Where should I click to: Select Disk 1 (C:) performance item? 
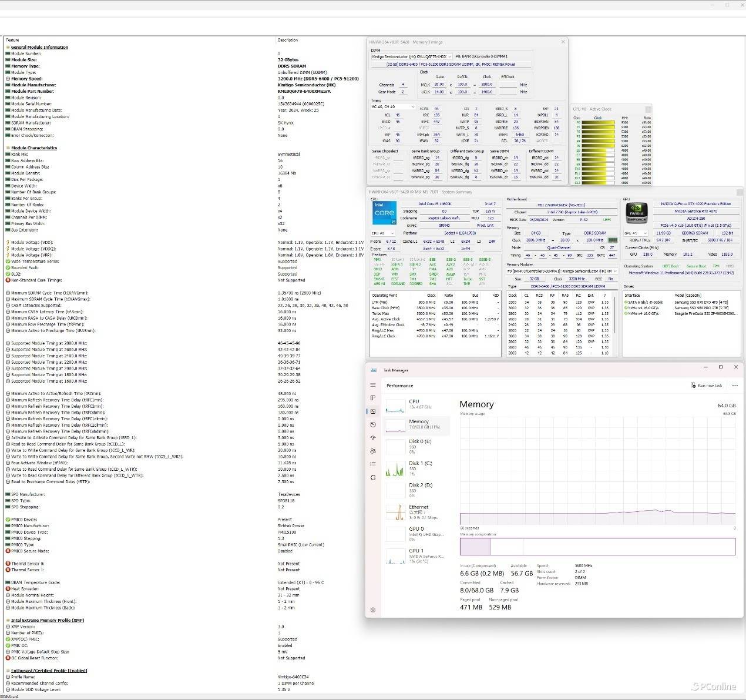[x=416, y=468]
